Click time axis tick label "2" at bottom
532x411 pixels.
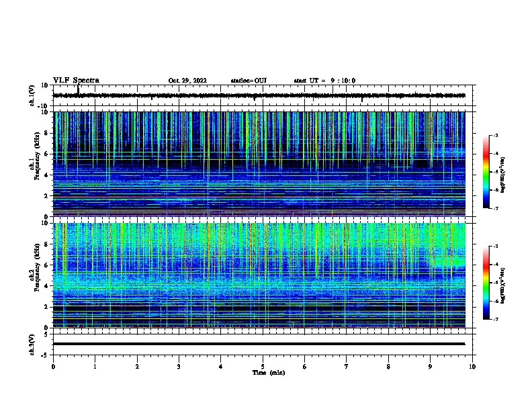click(137, 367)
